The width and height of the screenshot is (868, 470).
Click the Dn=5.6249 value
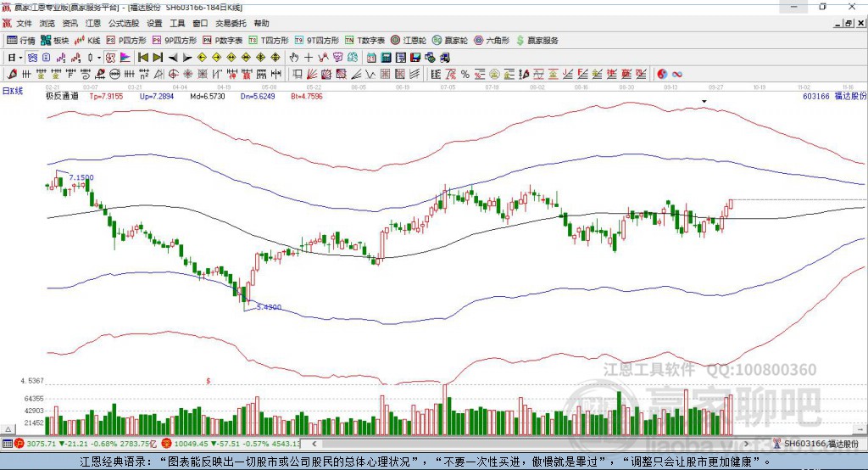point(258,97)
